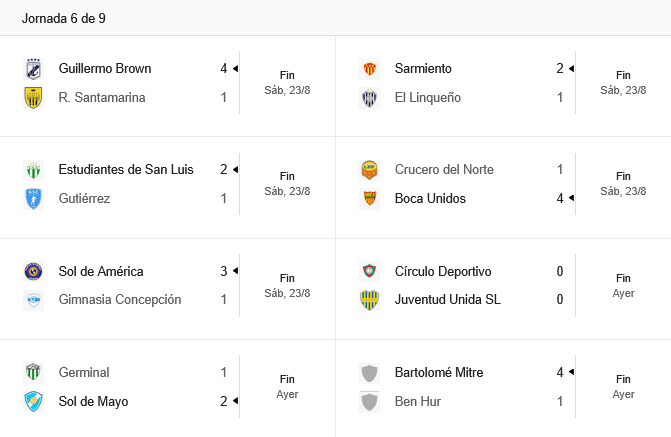Click the Ben Hur team name
This screenshot has height=437, width=671.
(x=418, y=402)
